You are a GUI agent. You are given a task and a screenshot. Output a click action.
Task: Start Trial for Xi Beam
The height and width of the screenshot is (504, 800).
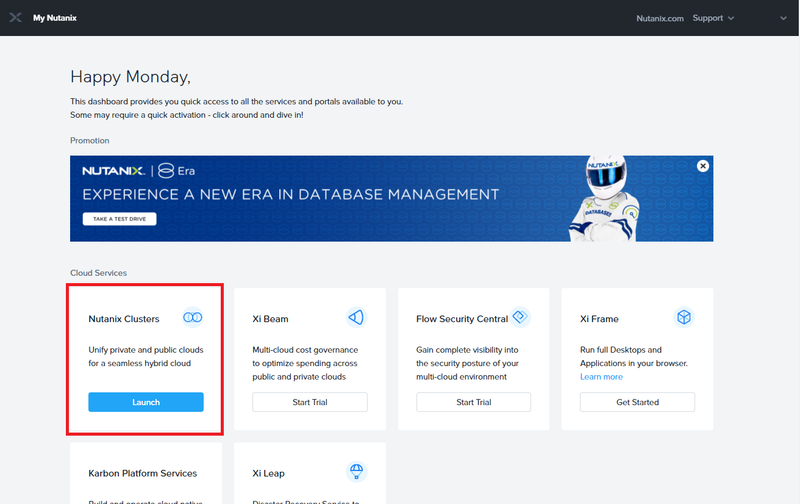pos(310,402)
